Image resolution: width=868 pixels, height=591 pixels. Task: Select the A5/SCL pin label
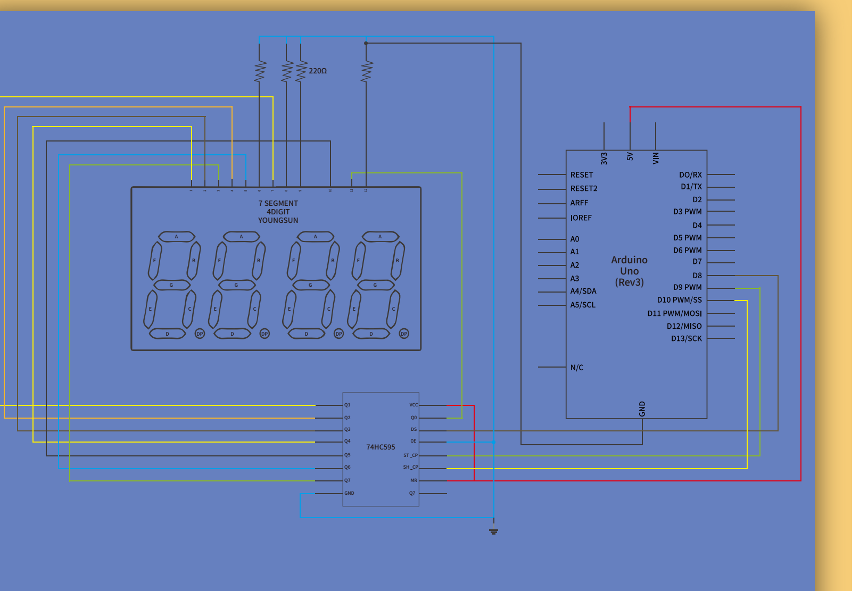(x=583, y=305)
